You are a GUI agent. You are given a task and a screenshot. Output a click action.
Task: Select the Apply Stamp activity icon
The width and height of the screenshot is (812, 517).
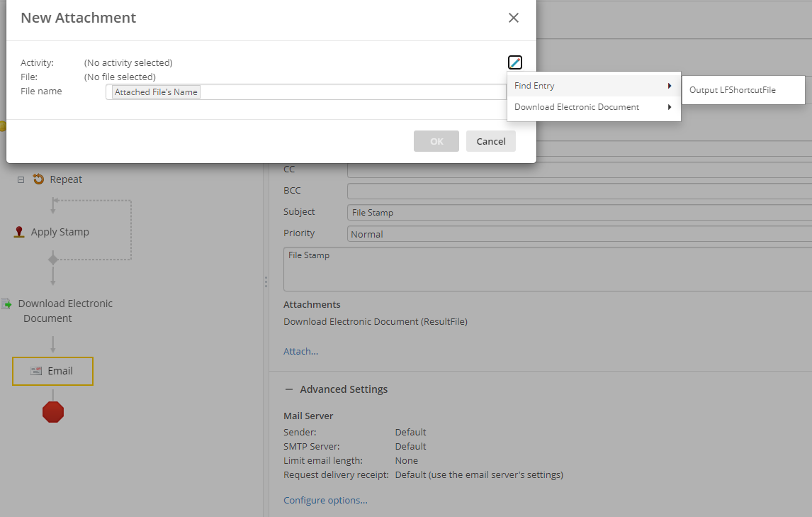(19, 232)
